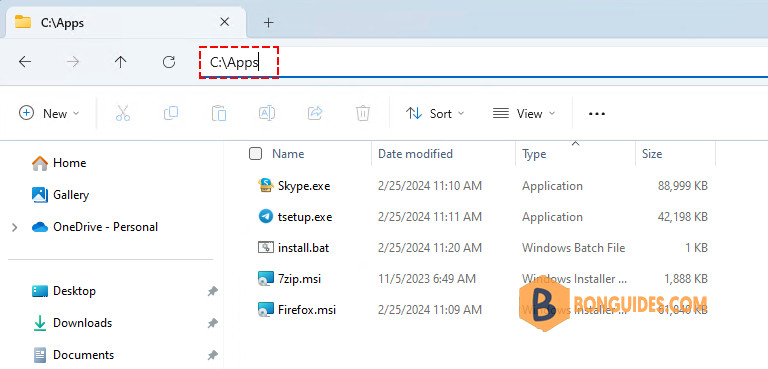Toggle the select-all checkbox beside Name
The height and width of the screenshot is (369, 768).
(255, 154)
